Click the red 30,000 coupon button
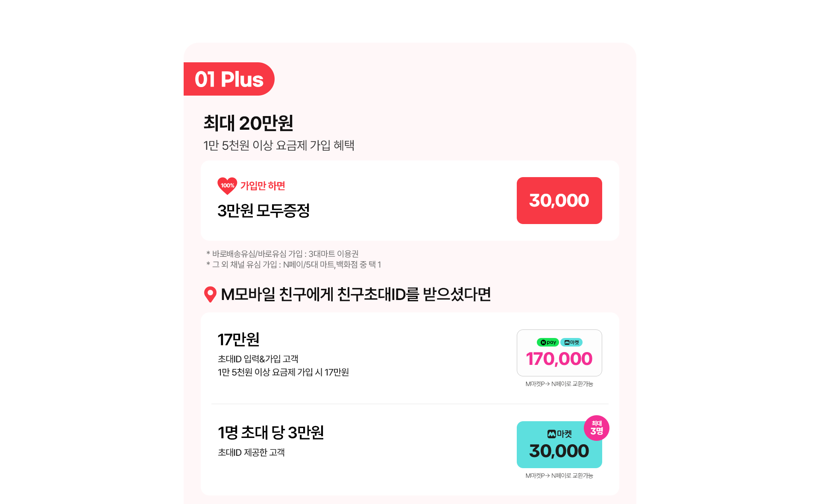The height and width of the screenshot is (504, 820). coord(559,201)
